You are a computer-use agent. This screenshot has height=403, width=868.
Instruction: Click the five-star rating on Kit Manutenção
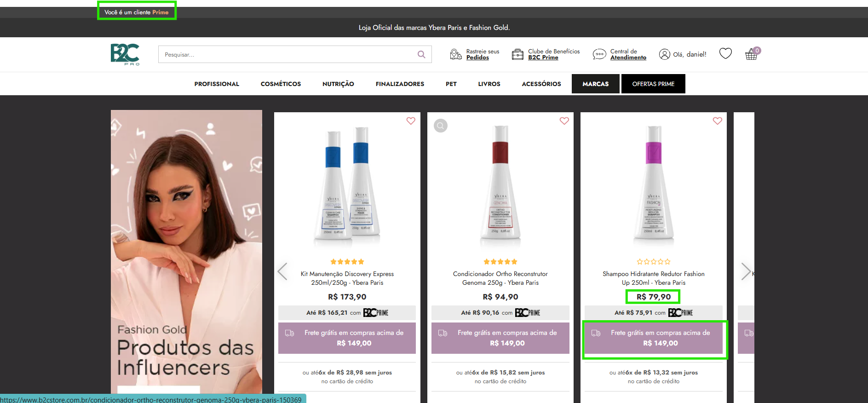(x=347, y=262)
